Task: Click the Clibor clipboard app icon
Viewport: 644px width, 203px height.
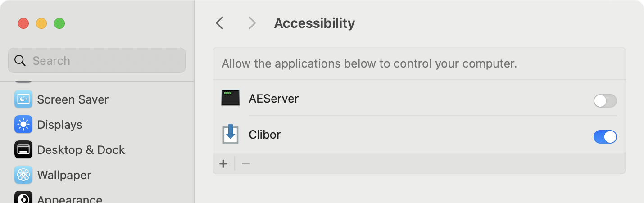Action: click(x=231, y=135)
